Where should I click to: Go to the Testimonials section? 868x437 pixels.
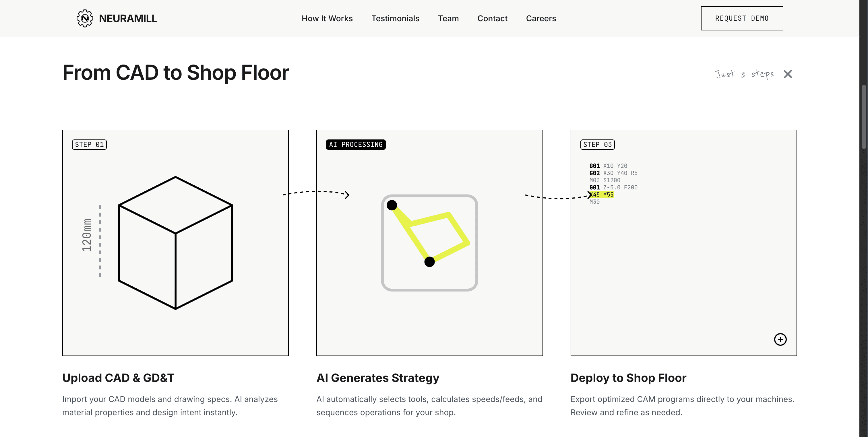pos(395,19)
